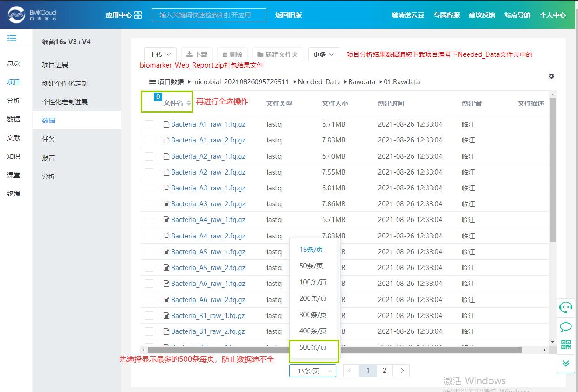The width and height of the screenshot is (578, 392).
Task: Open the settings gear icon above table
Action: point(551,76)
